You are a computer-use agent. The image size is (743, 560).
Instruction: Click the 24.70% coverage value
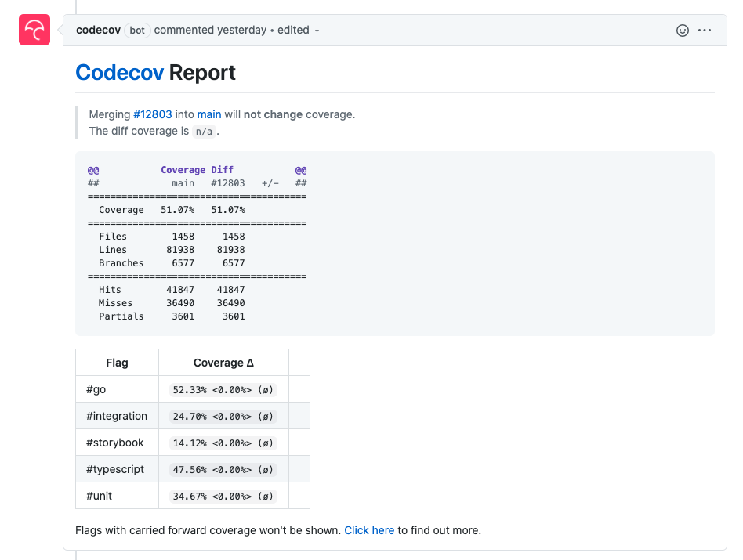point(223,416)
